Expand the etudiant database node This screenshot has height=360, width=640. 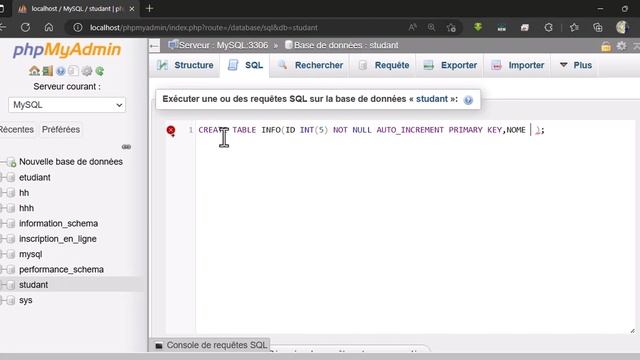(3, 178)
